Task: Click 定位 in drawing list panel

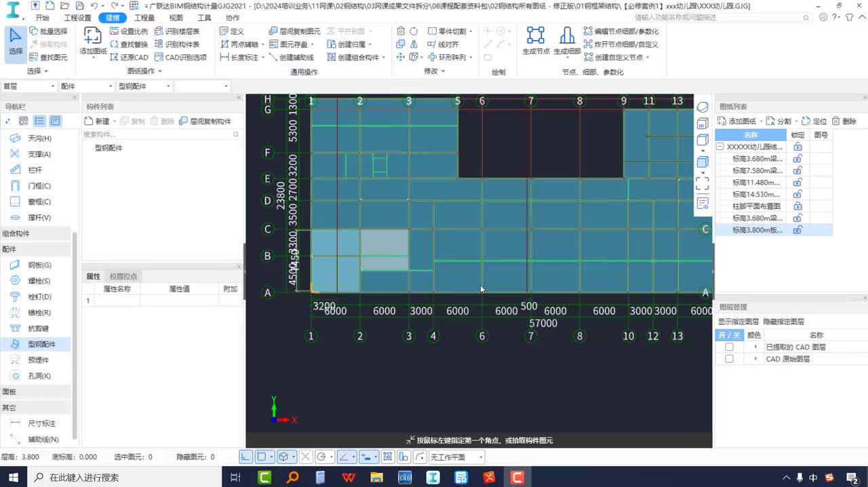Action: tap(814, 121)
